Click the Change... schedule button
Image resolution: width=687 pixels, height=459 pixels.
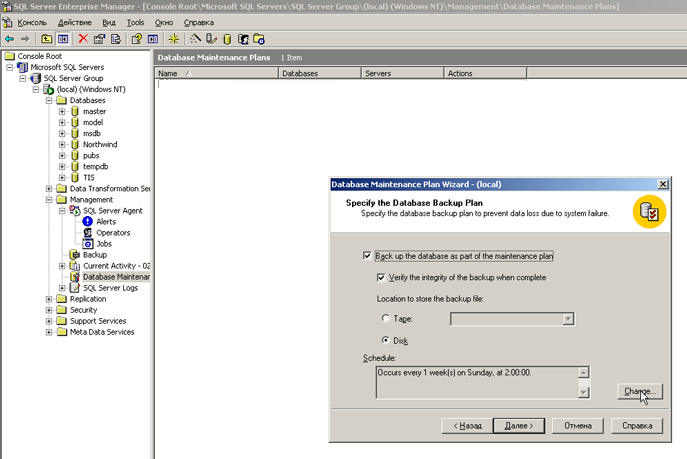pyautogui.click(x=640, y=391)
